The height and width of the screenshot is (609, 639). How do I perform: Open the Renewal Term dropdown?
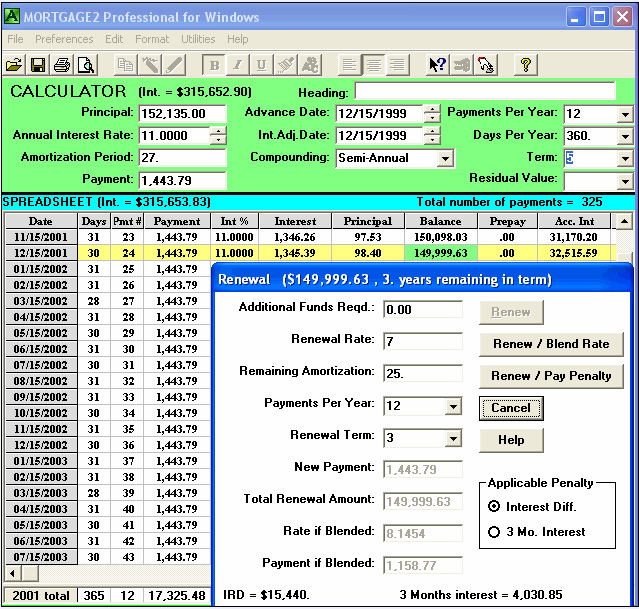(454, 438)
